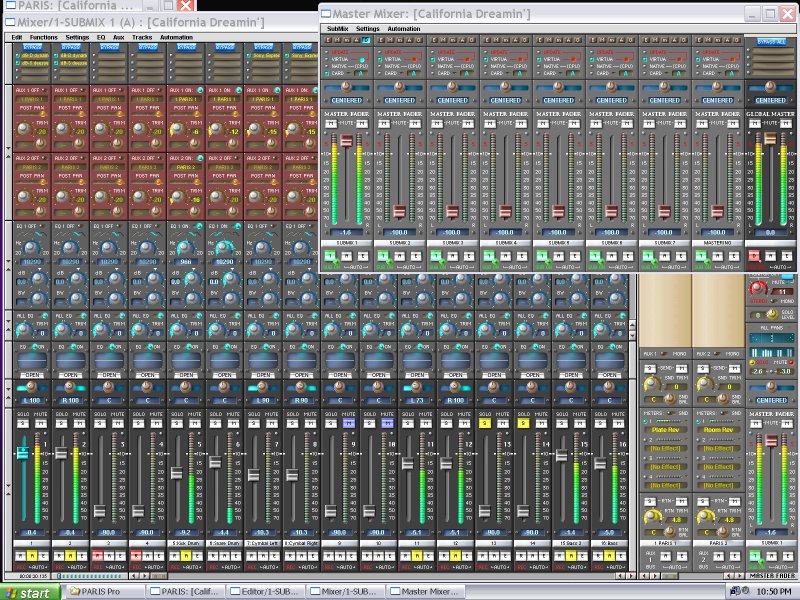Click the M button next to RTN on PARIS 2
800x600 pixels.
pyautogui.click(x=734, y=502)
